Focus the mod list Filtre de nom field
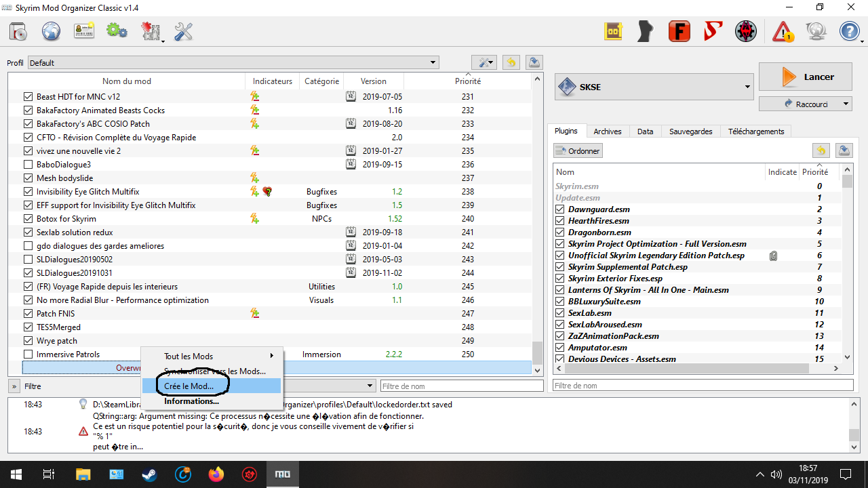Image resolution: width=868 pixels, height=488 pixels. point(462,386)
